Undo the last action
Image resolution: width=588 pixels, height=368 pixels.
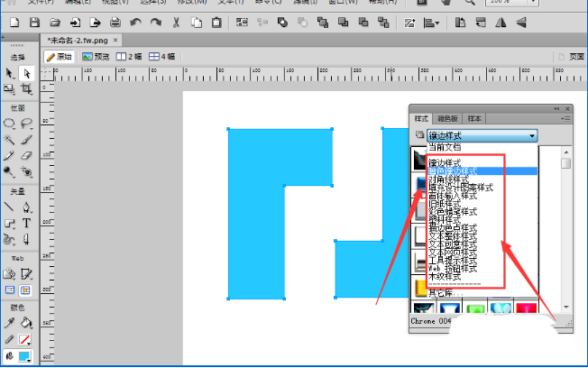click(136, 23)
